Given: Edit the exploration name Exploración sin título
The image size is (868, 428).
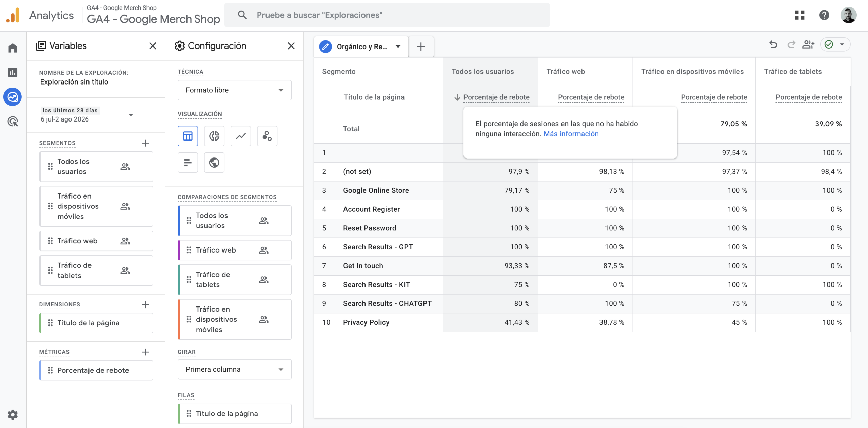Looking at the screenshot, I should click(74, 82).
